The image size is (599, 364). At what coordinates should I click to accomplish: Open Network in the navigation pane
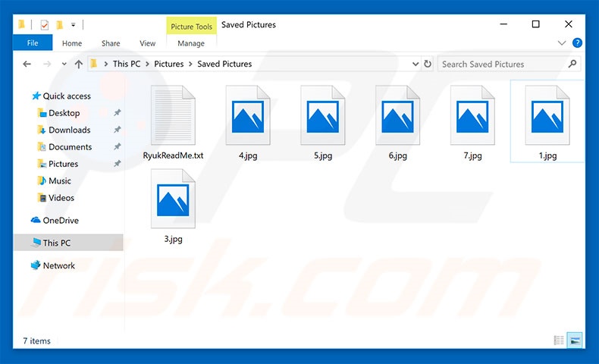tap(59, 265)
